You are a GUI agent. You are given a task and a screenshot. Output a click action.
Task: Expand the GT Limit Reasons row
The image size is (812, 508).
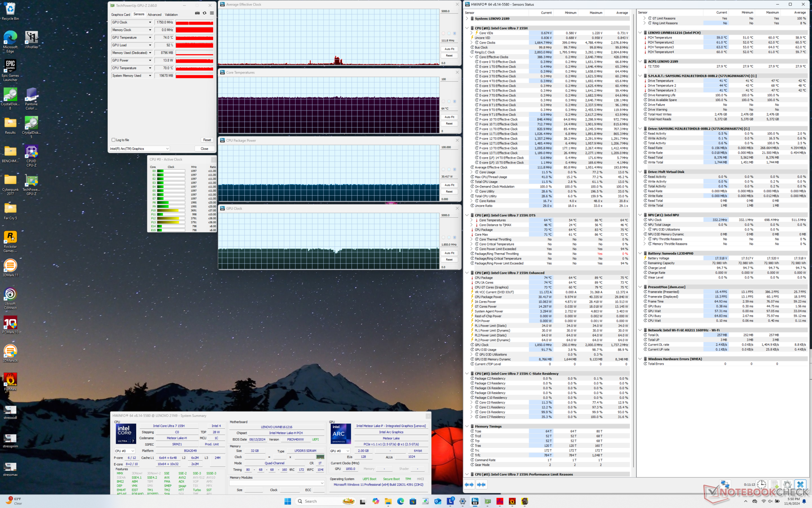645,18
